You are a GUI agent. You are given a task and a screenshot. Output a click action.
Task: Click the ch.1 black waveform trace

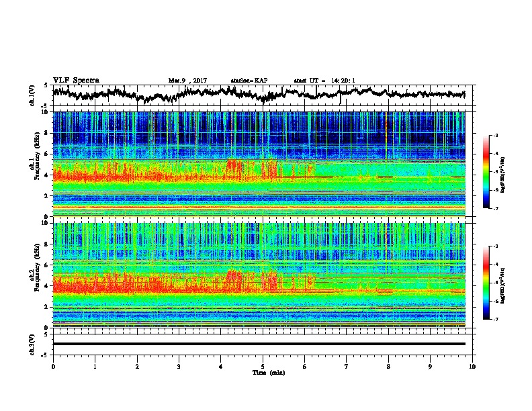tap(259, 93)
